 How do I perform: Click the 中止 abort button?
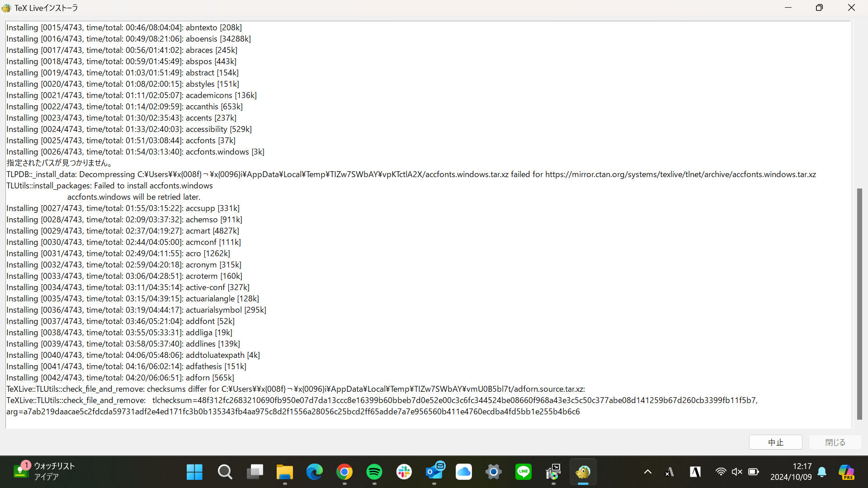775,442
